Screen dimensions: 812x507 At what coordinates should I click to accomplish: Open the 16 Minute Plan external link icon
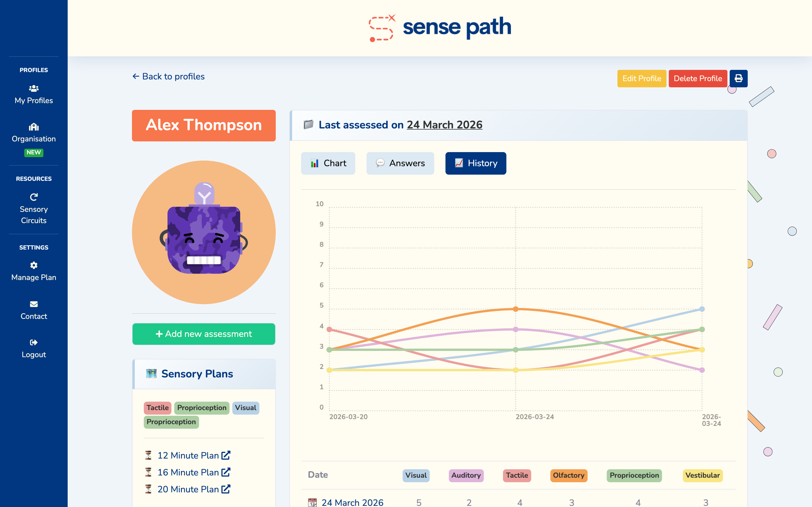click(x=226, y=472)
